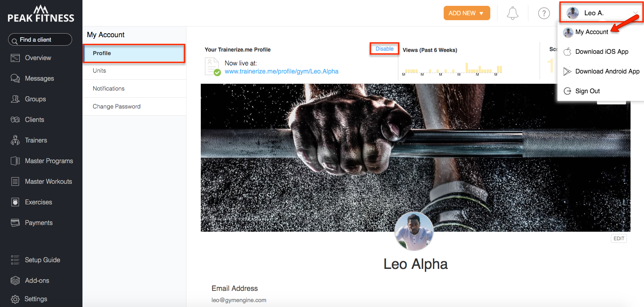Viewport: 644px width, 307px height.
Task: Choose Download iOS App menu entry
Action: pos(602,52)
